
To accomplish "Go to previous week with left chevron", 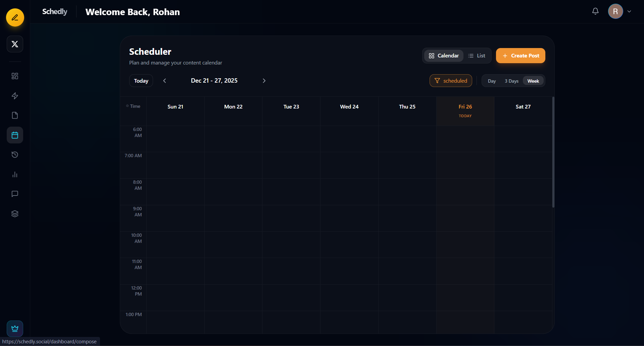I will pyautogui.click(x=164, y=81).
